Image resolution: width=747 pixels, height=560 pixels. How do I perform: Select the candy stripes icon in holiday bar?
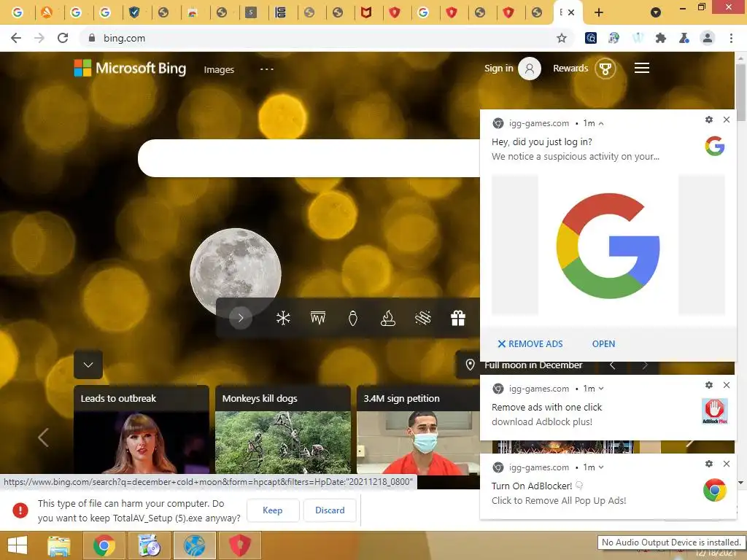pyautogui.click(x=422, y=318)
